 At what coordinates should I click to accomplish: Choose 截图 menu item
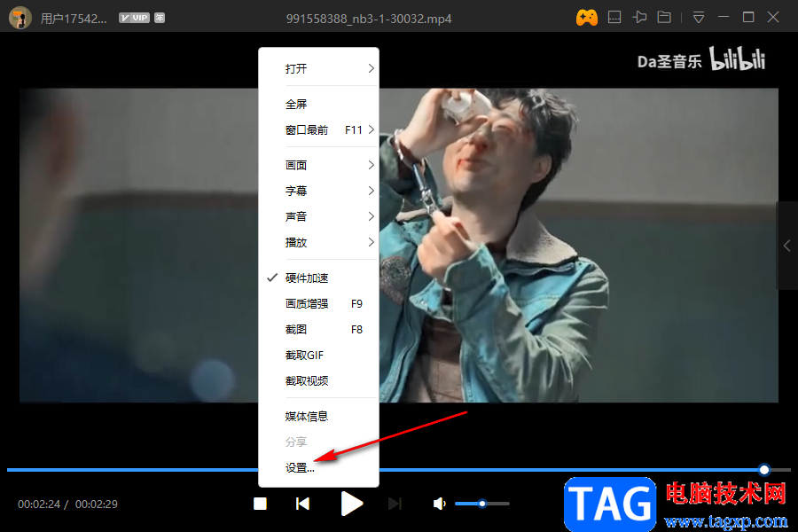(318, 329)
